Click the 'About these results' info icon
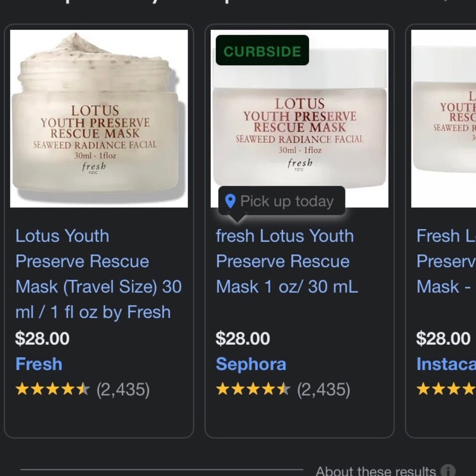 [x=448, y=471]
